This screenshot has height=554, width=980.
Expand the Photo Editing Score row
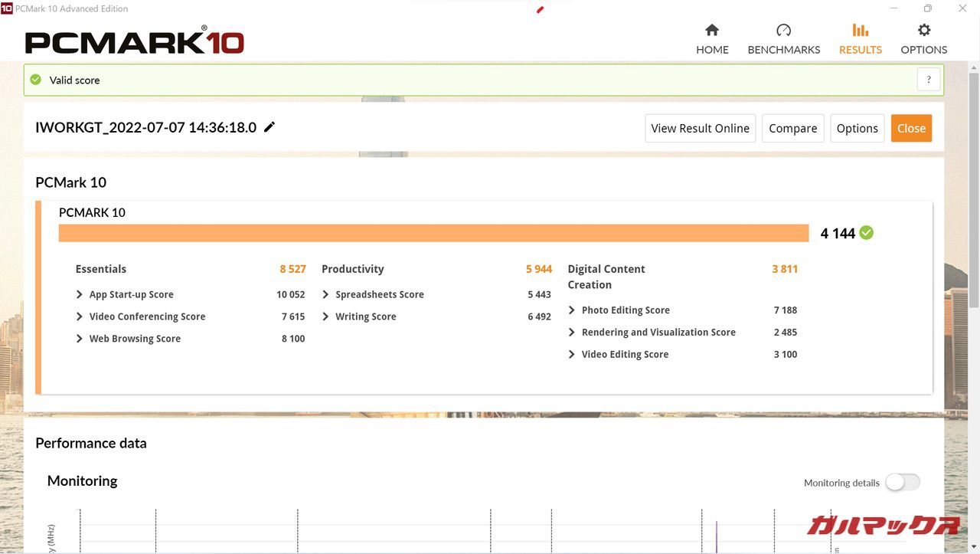pos(572,310)
